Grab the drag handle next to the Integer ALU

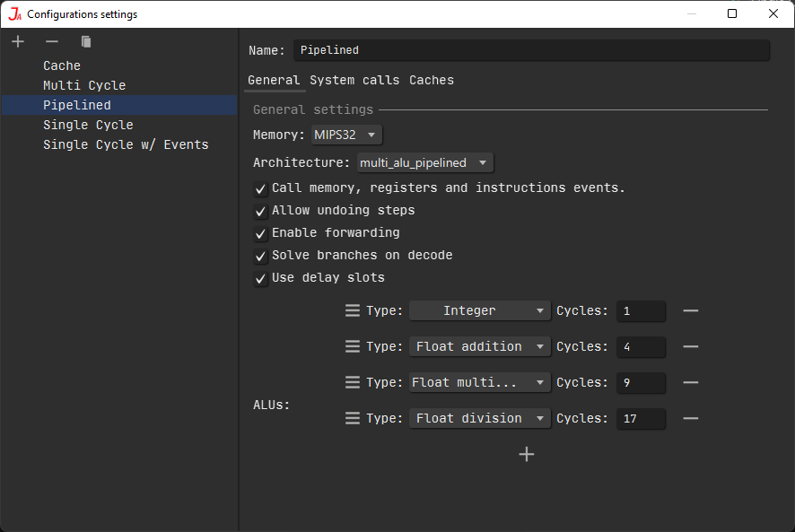pos(352,310)
